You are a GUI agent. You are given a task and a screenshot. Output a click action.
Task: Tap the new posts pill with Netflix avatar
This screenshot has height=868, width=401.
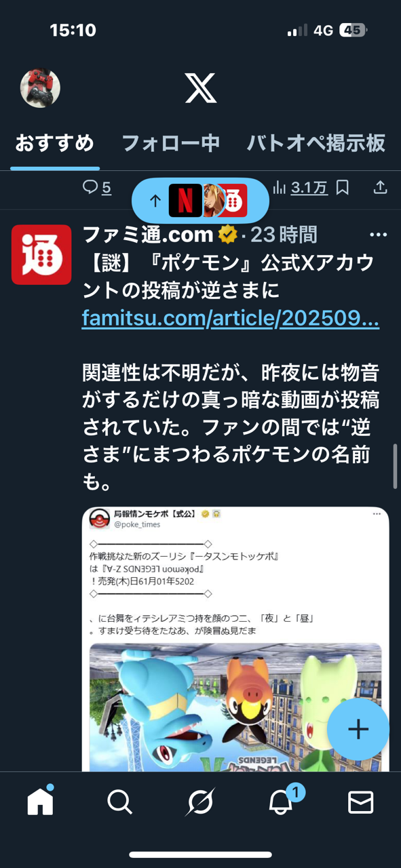(x=200, y=201)
